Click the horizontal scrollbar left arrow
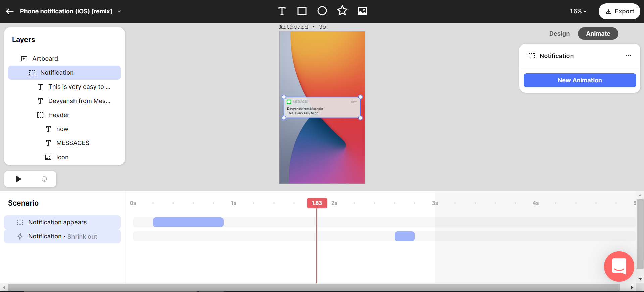The height and width of the screenshot is (292, 644). (4, 287)
